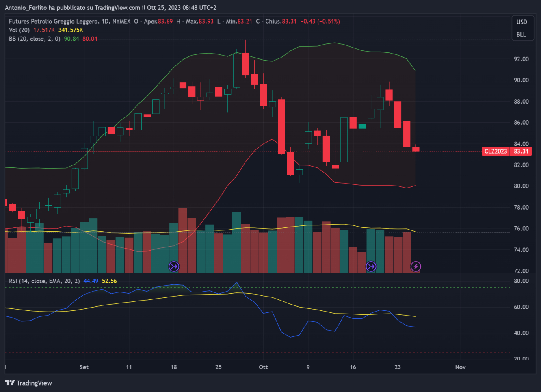The image size is (541, 392).
Task: Click the Nov month label on date axis
Action: (x=460, y=367)
